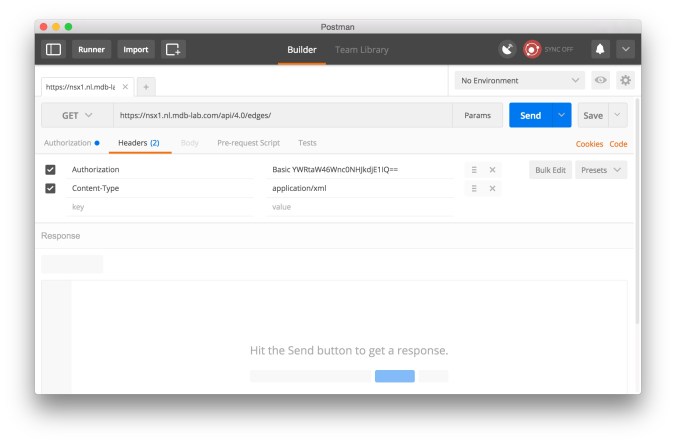Click the interceptor satellite icon
The height and width of the screenshot is (444, 676).
coord(508,49)
